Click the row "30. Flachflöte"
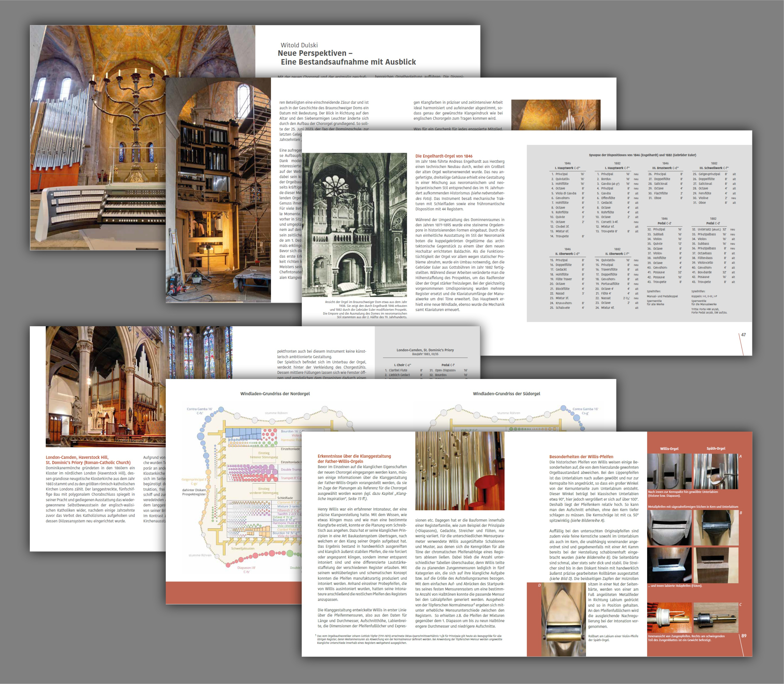The height and width of the screenshot is (684, 784). (665, 193)
